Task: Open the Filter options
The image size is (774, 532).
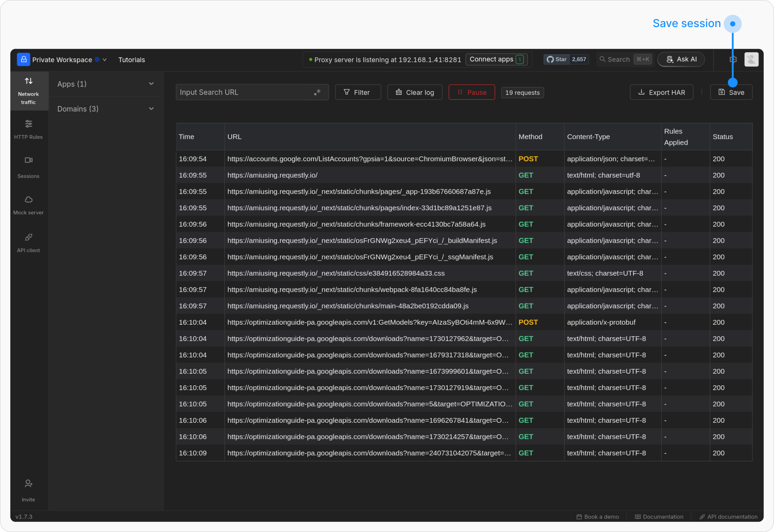Action: point(358,92)
